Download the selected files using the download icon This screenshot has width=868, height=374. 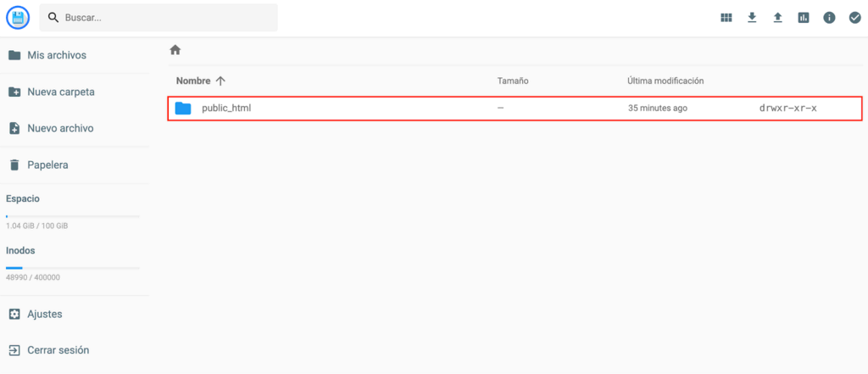click(752, 18)
